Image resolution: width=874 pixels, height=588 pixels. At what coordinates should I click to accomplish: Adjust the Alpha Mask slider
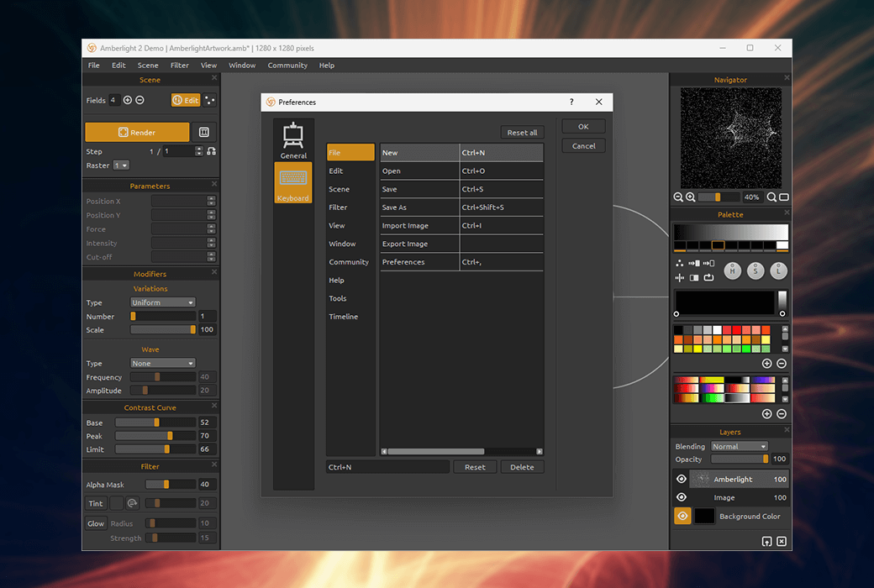point(171,485)
